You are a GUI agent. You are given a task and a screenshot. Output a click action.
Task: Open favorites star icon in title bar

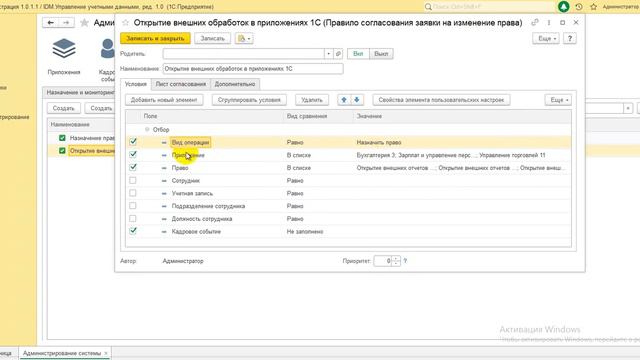tap(593, 7)
